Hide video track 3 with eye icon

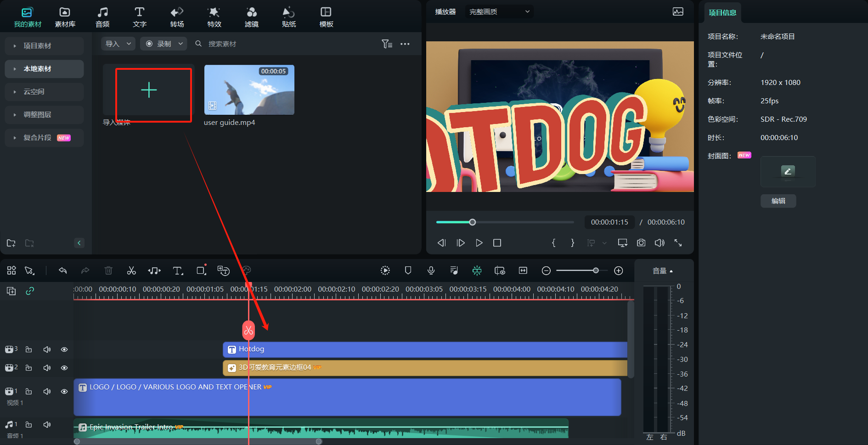coord(64,349)
